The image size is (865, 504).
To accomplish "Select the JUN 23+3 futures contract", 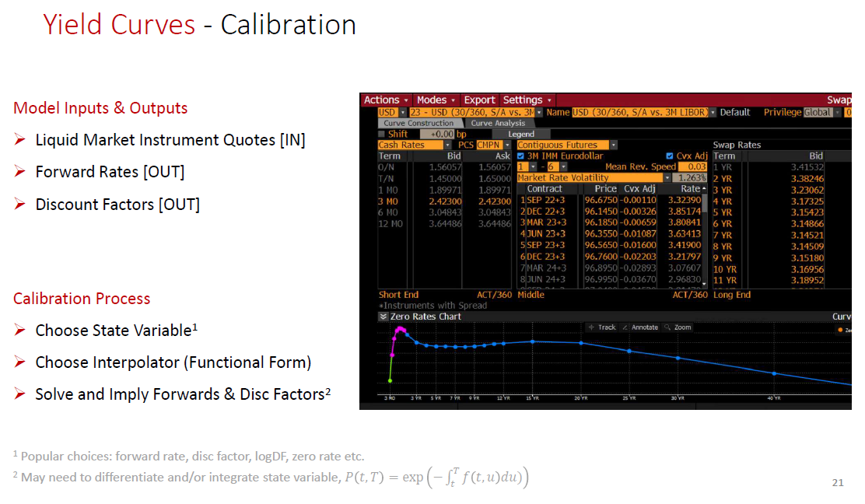I will (545, 234).
